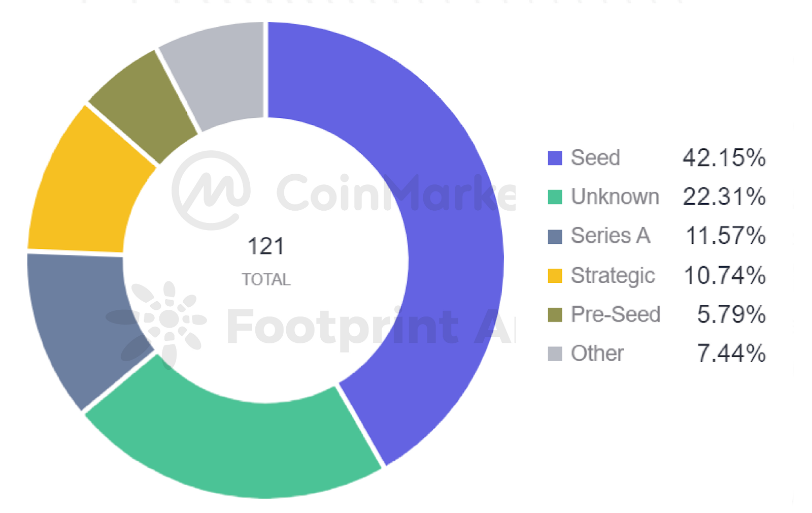Image resolution: width=812 pixels, height=513 pixels.
Task: Click the 121 total in donut center
Action: 265,246
